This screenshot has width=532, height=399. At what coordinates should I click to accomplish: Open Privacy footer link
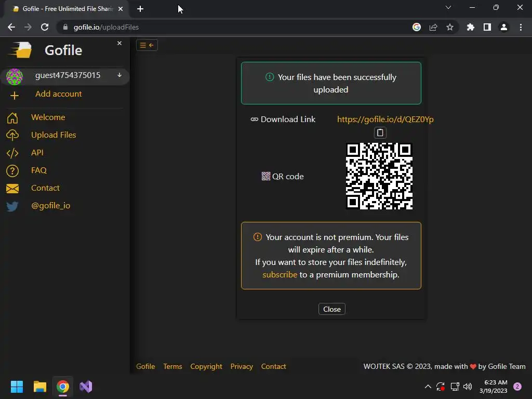coord(242,366)
